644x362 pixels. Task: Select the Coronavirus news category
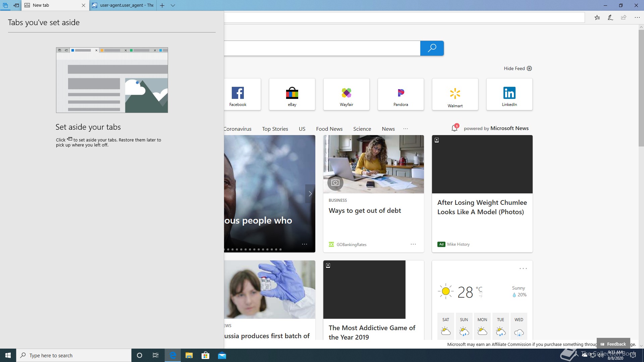coord(237,129)
